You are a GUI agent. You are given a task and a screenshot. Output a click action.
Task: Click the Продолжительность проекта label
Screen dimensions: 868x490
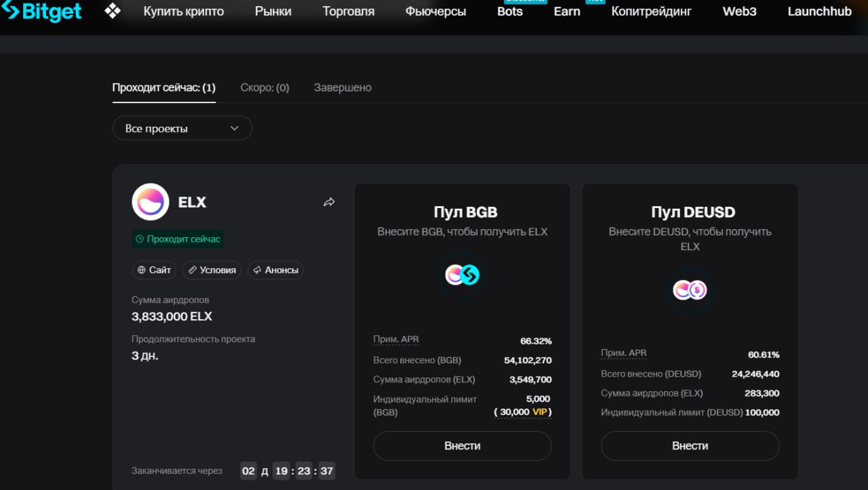click(193, 339)
